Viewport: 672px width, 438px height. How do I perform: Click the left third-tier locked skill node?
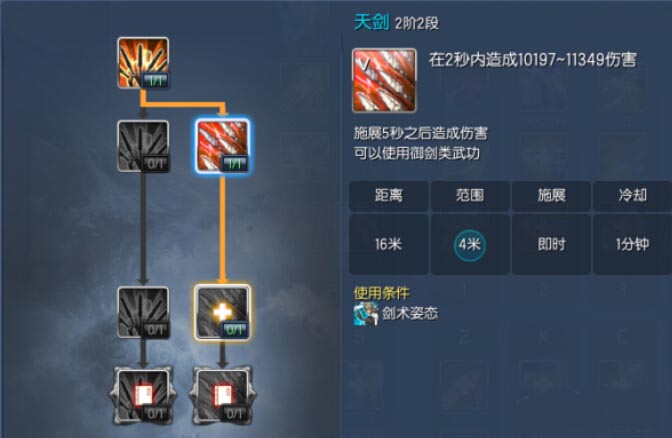coord(143,312)
